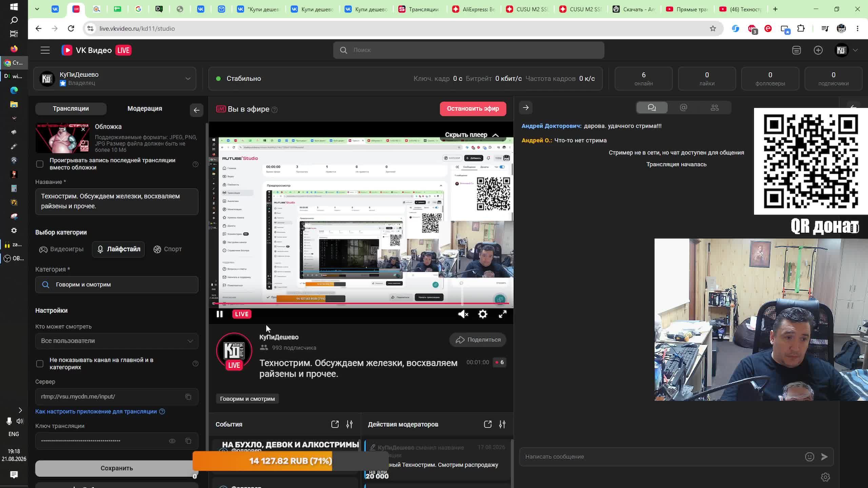Screen dimensions: 868x488
Task: Select the Спорт category type
Action: (x=167, y=249)
